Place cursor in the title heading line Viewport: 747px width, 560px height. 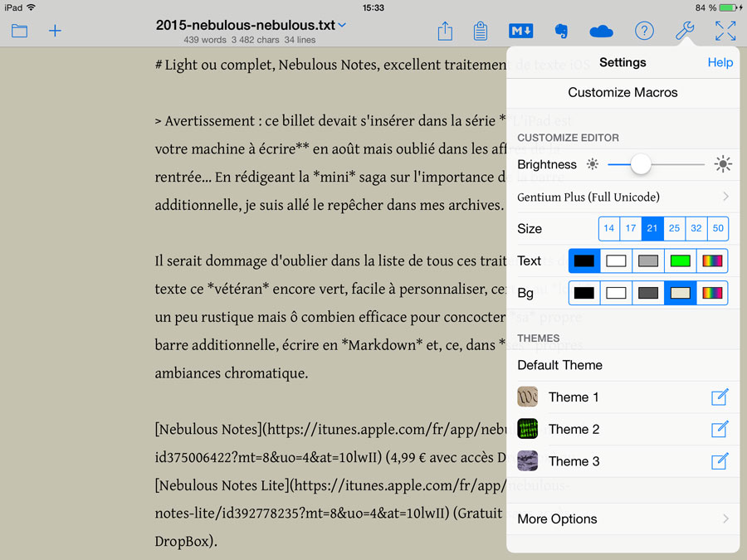pos(330,65)
